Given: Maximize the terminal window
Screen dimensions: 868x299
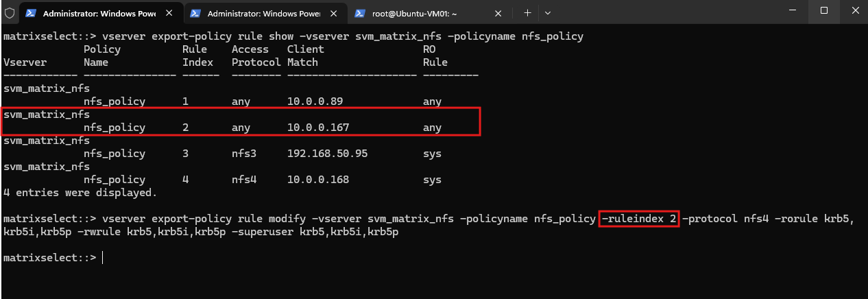Looking at the screenshot, I should point(823,10).
